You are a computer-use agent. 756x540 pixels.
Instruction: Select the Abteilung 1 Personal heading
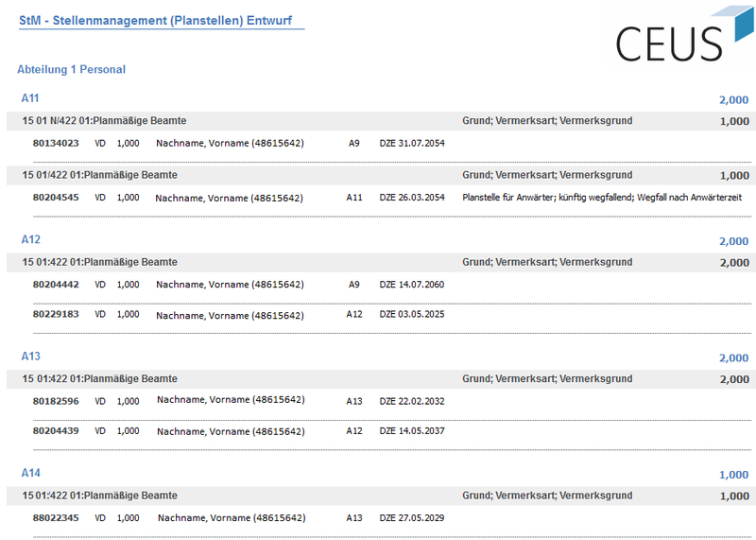coord(71,70)
